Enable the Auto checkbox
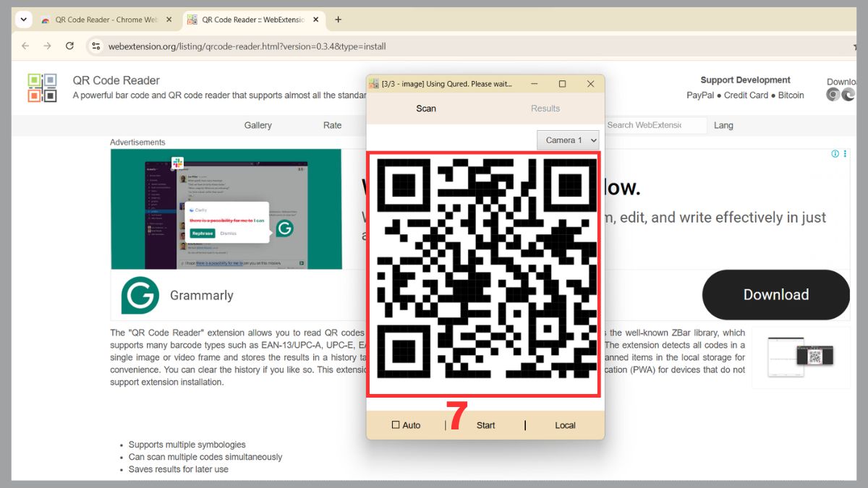 pos(396,425)
